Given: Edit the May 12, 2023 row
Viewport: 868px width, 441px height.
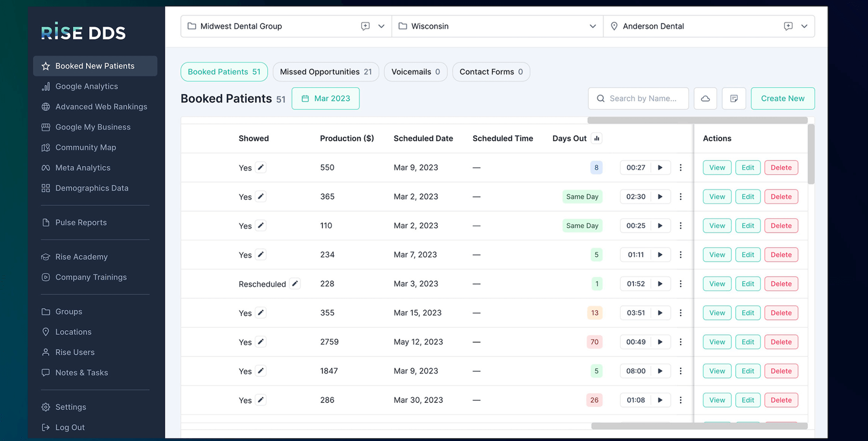Looking at the screenshot, I should pos(748,342).
